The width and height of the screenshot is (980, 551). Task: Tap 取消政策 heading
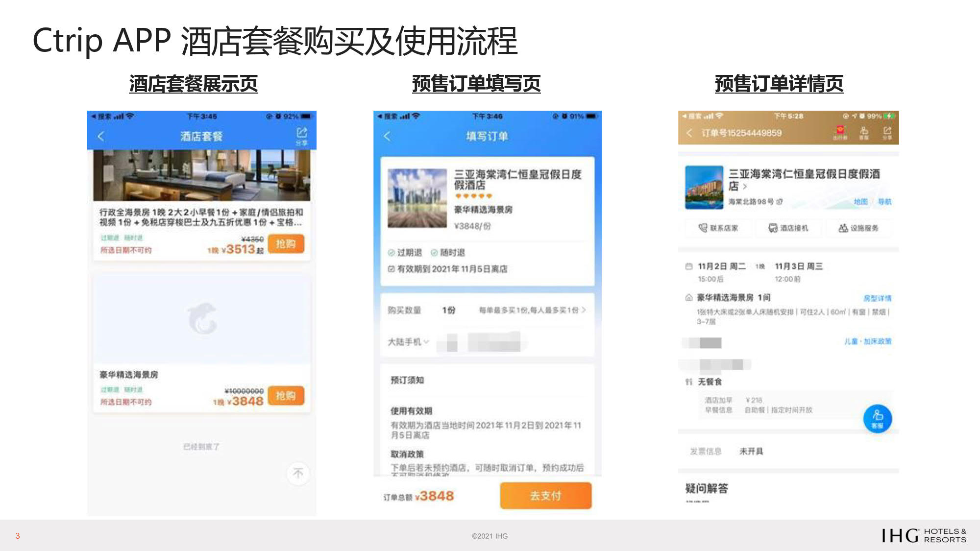(x=407, y=454)
